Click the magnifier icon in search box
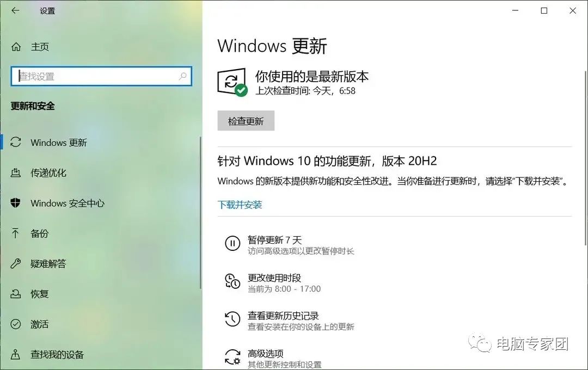The width and height of the screenshot is (588, 370). pyautogui.click(x=182, y=76)
